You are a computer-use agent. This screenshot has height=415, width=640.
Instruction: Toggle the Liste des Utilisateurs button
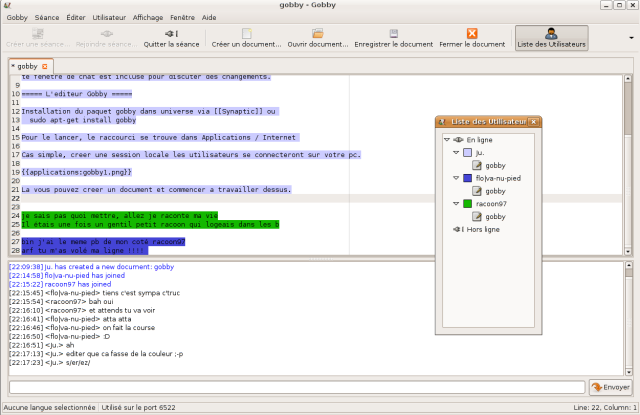pos(551,38)
